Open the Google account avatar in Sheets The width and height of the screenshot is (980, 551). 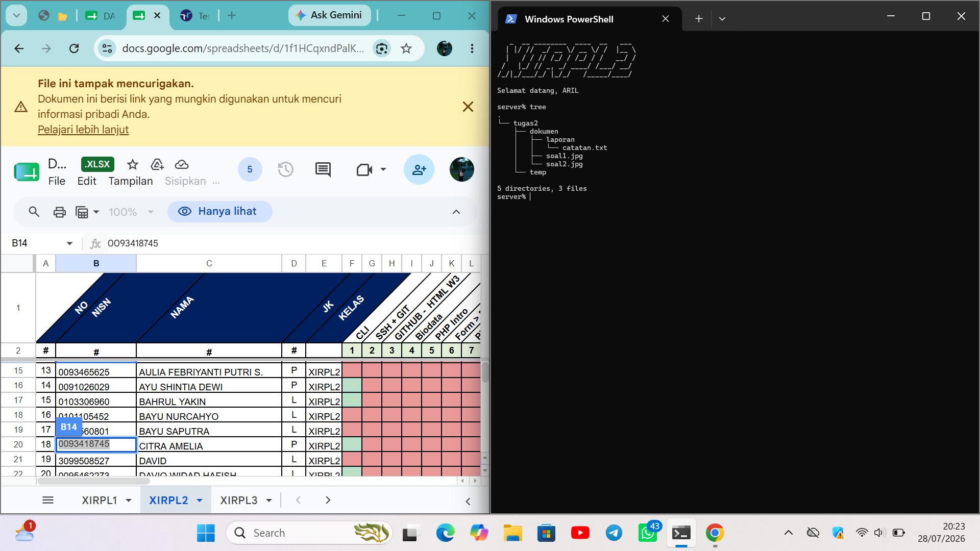(x=462, y=169)
